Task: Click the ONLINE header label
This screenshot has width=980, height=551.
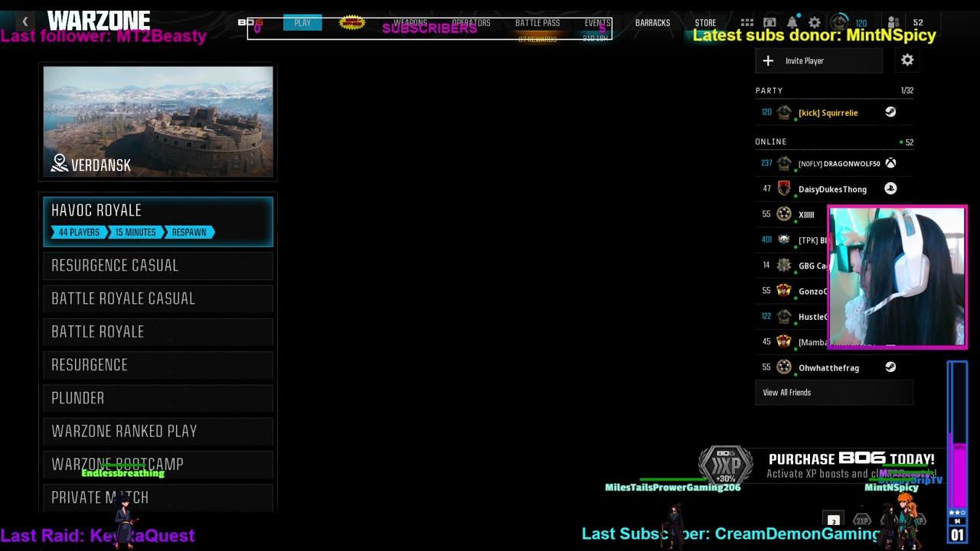Action: [771, 142]
